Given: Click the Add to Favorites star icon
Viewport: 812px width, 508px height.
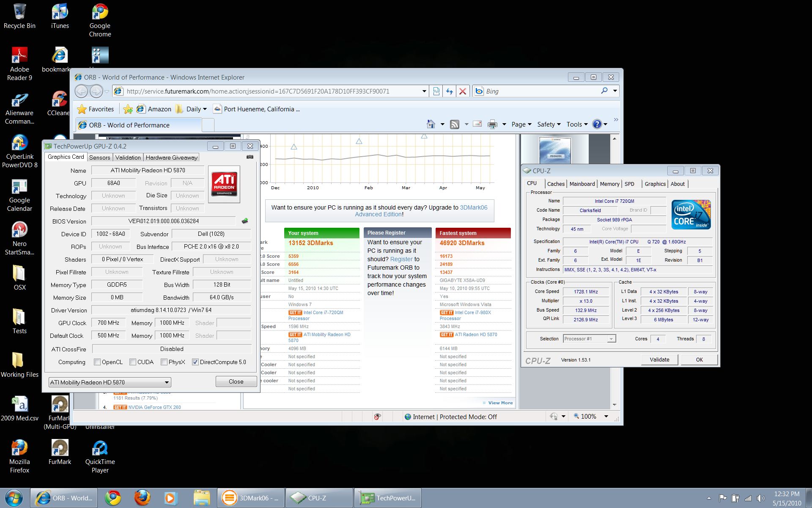Looking at the screenshot, I should pyautogui.click(x=128, y=109).
